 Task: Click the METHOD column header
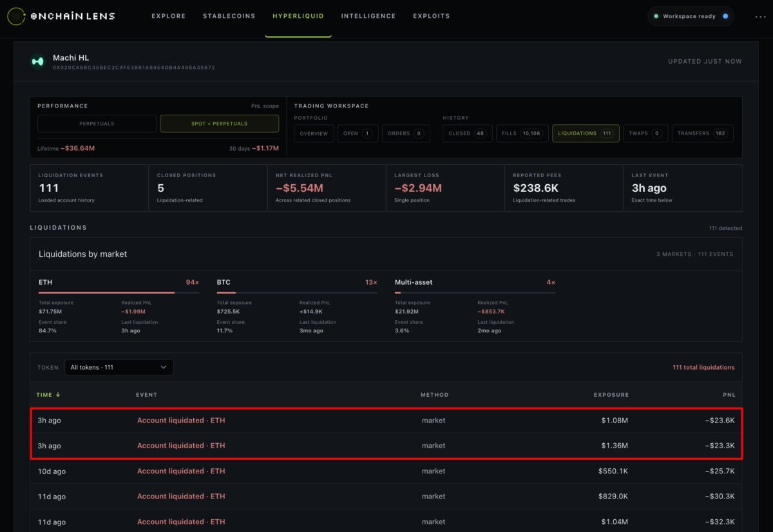point(434,395)
